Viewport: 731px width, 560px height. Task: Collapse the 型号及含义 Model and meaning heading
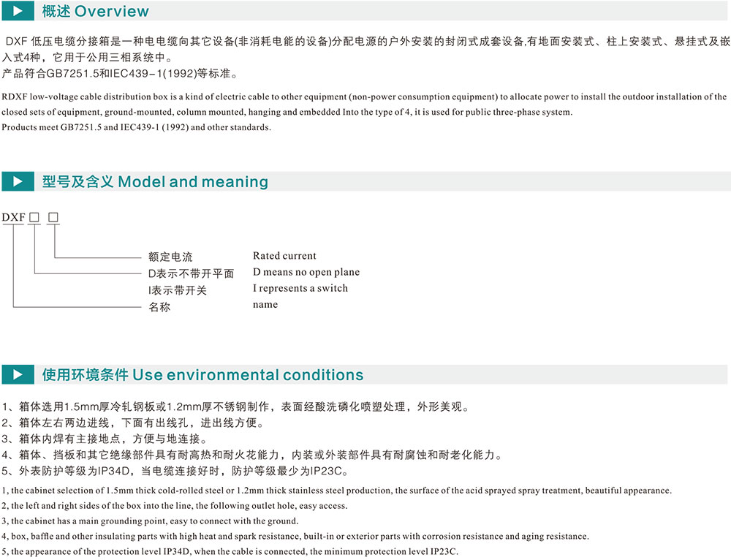pos(155,181)
